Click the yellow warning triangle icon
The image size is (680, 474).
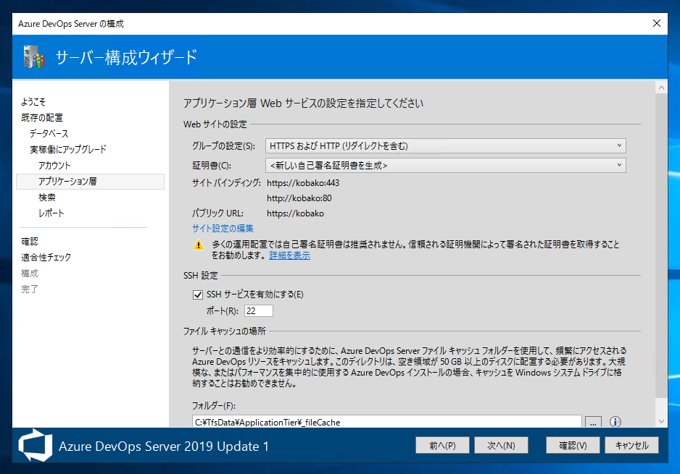[198, 245]
